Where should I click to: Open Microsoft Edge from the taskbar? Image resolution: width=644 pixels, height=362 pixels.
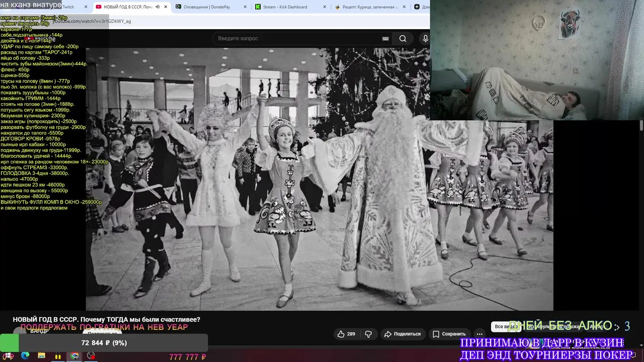[25, 356]
